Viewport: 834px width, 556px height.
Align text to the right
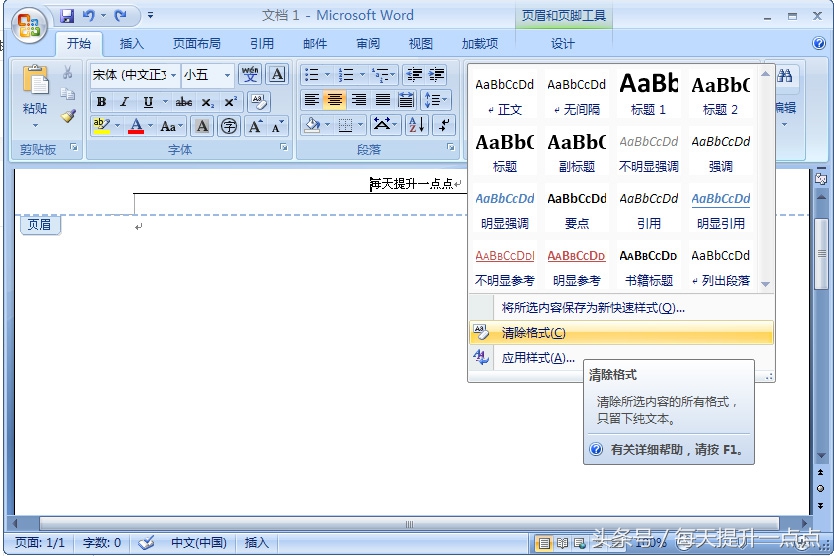click(358, 100)
